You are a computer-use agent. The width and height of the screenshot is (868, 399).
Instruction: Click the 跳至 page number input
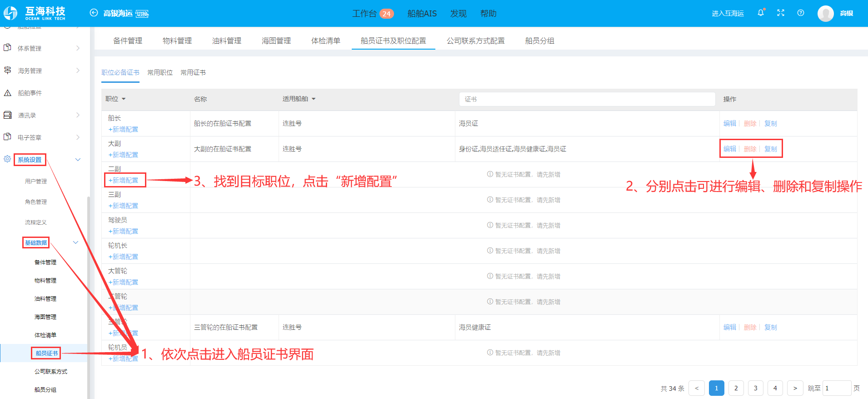coord(837,388)
